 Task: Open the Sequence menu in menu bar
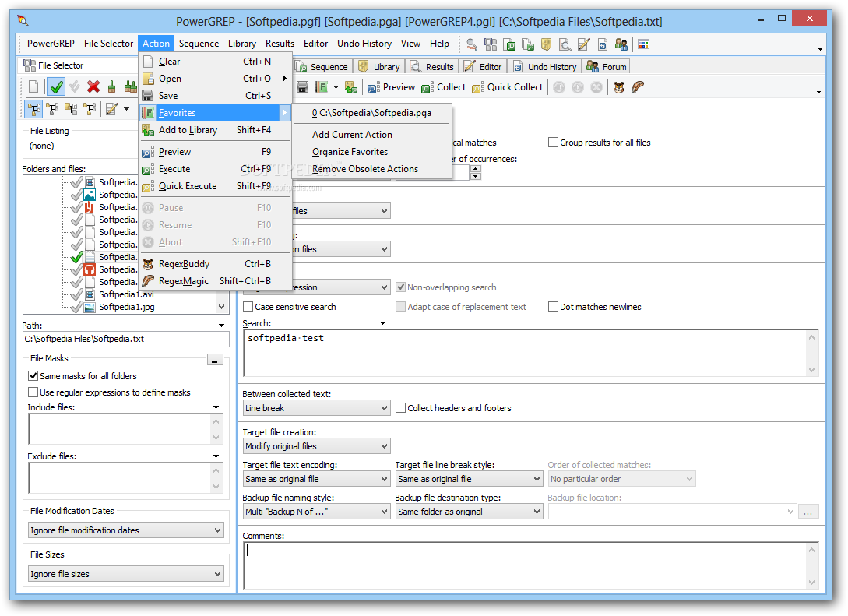199,44
